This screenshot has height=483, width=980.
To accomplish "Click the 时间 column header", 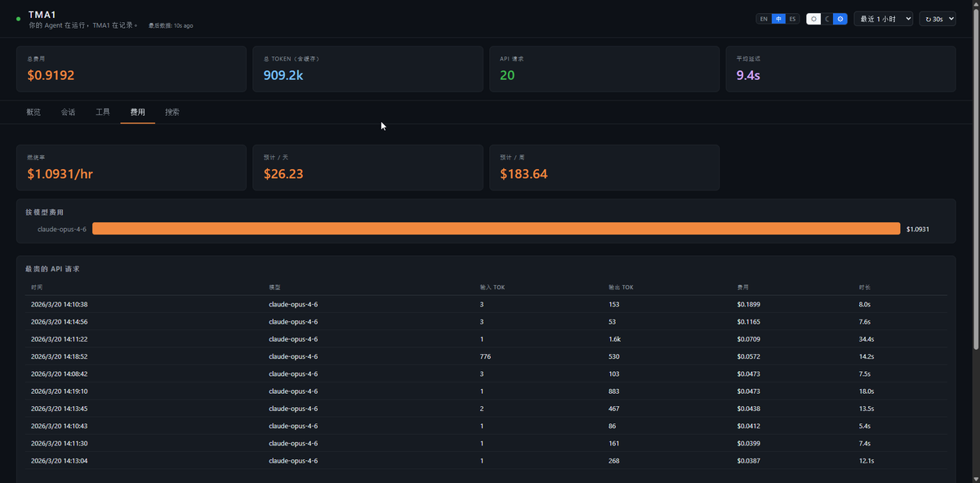I will tap(37, 287).
